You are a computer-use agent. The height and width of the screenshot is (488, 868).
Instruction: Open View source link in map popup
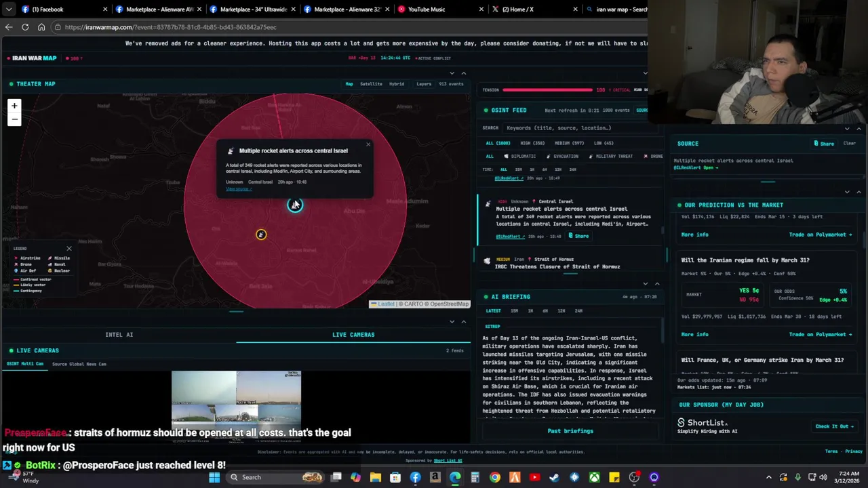(x=238, y=189)
